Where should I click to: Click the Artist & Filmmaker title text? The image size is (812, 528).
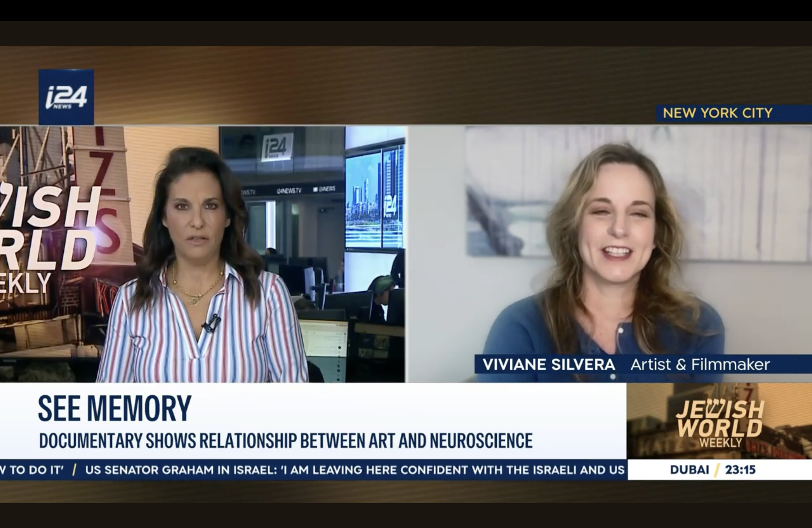tap(700, 365)
